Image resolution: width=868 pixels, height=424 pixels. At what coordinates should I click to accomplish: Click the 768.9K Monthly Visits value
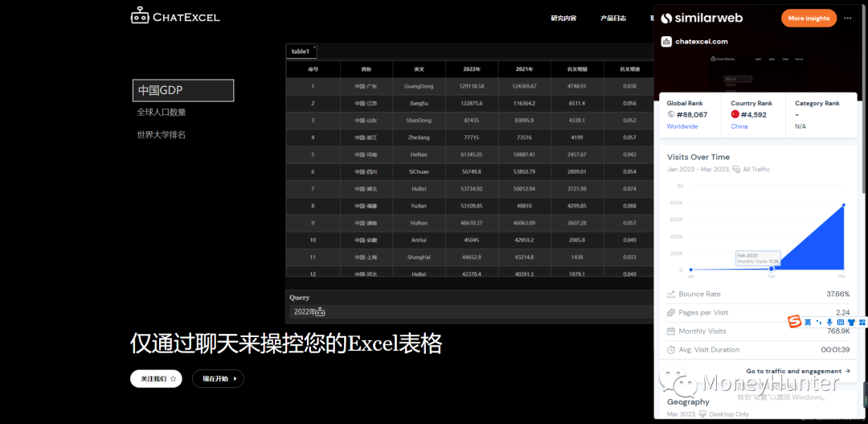[x=838, y=331]
